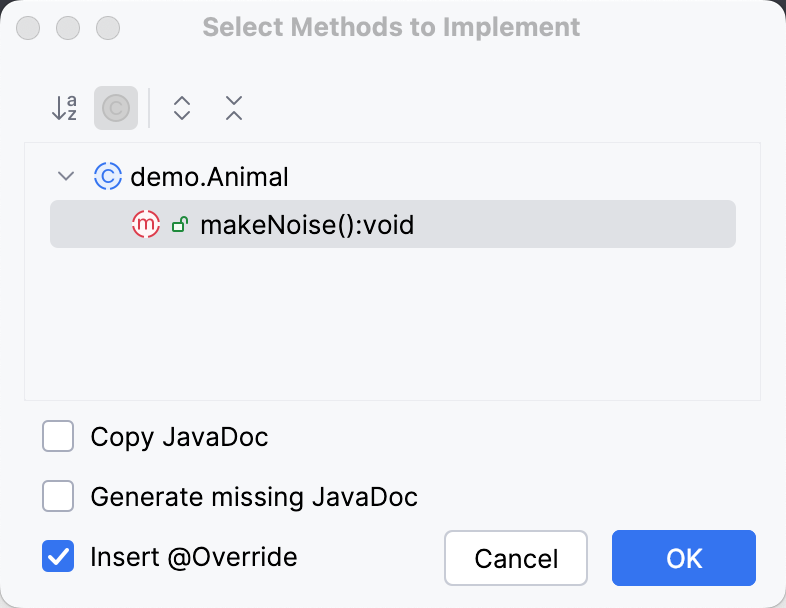The width and height of the screenshot is (786, 608).
Task: Select the demo.Animal class label
Action: (209, 178)
